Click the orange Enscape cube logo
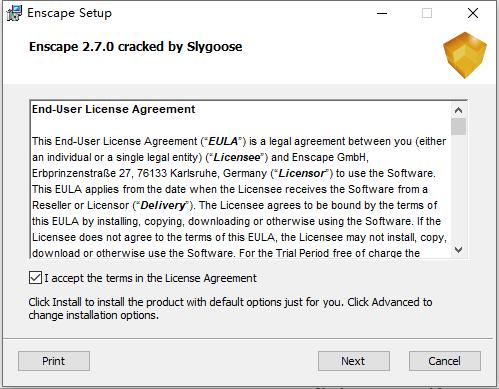Image resolution: width=499 pixels, height=389 pixels. tap(465, 55)
